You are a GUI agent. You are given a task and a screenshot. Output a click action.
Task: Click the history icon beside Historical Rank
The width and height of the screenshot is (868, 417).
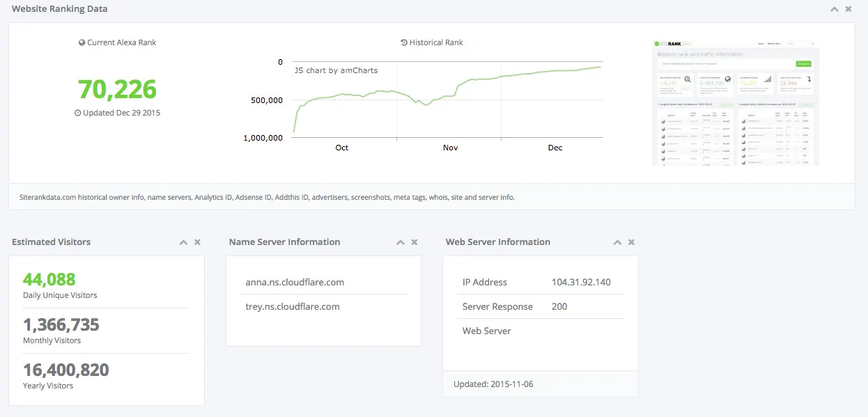click(405, 42)
